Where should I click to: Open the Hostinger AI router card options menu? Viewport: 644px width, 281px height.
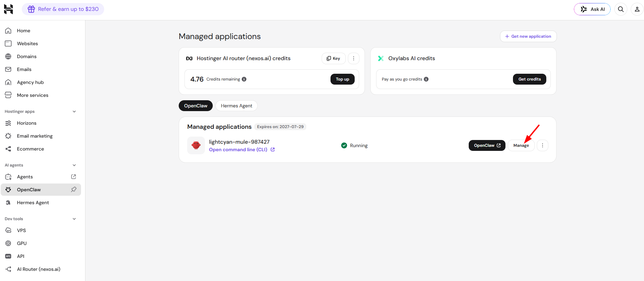(x=354, y=58)
